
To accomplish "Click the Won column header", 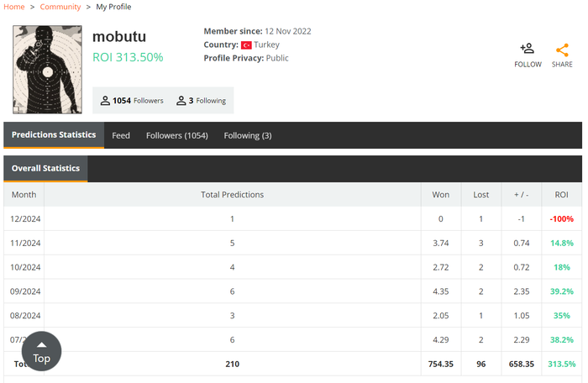I will tap(440, 195).
